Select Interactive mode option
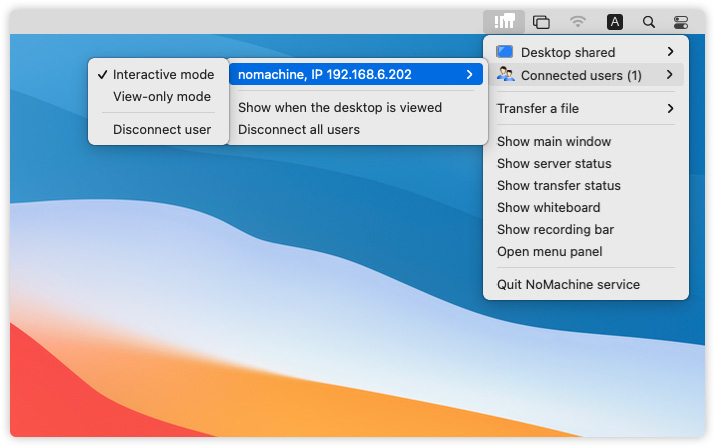This screenshot has height=447, width=715. 163,75
